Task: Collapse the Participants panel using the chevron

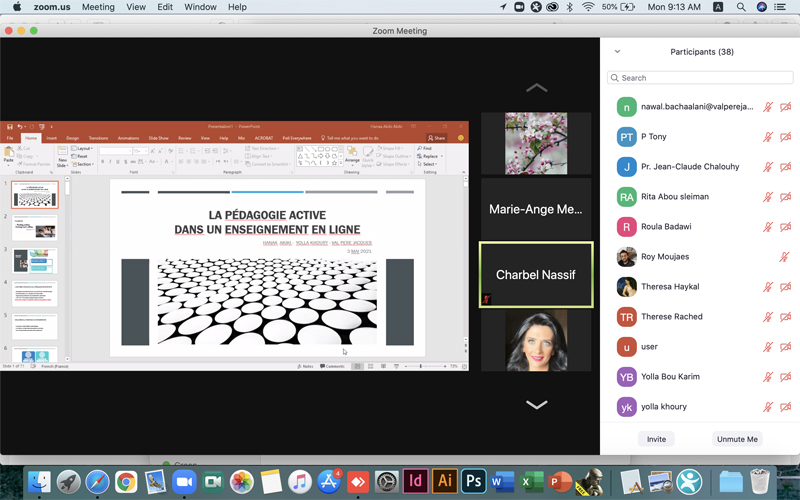Action: click(x=617, y=52)
